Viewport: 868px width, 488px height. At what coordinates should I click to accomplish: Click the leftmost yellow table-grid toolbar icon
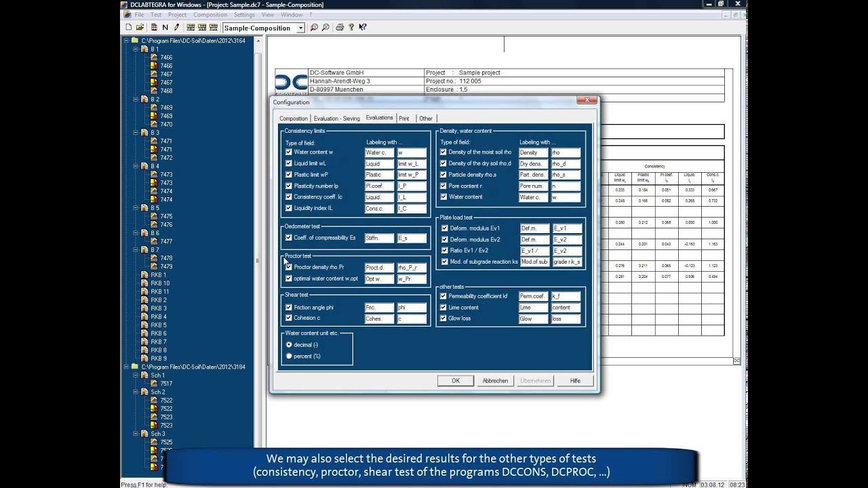point(191,28)
